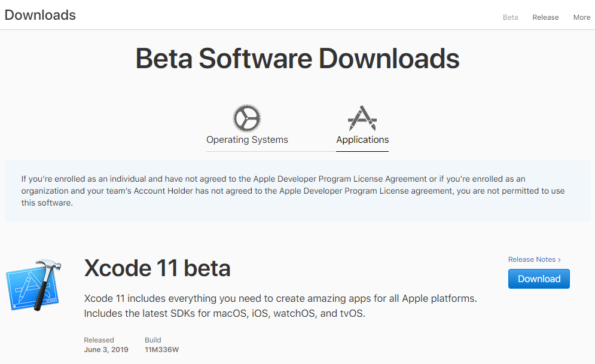This screenshot has width=595, height=364.
Task: Open the More navigation item
Action: point(582,17)
